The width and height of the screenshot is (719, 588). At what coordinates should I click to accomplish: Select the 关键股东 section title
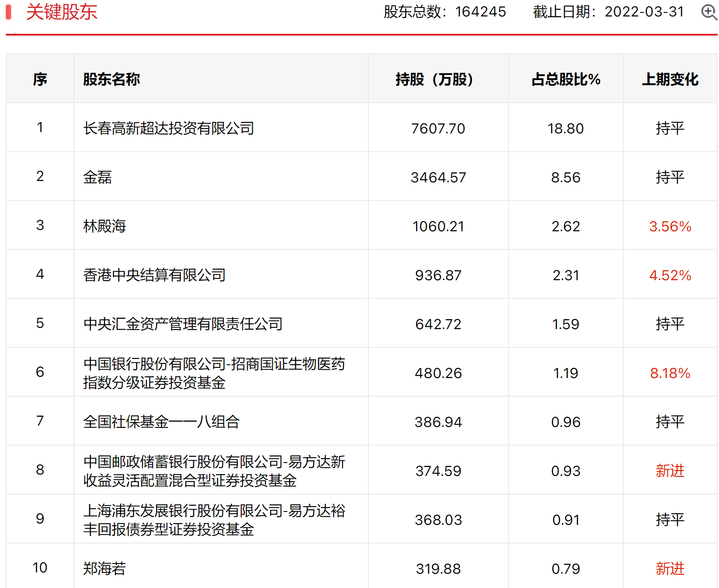point(62,12)
